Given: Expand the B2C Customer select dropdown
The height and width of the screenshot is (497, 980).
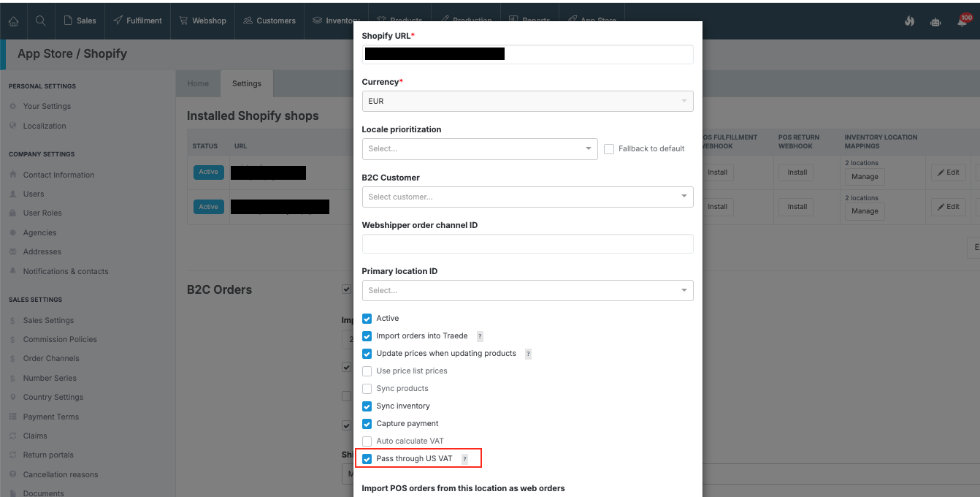Looking at the screenshot, I should (527, 197).
